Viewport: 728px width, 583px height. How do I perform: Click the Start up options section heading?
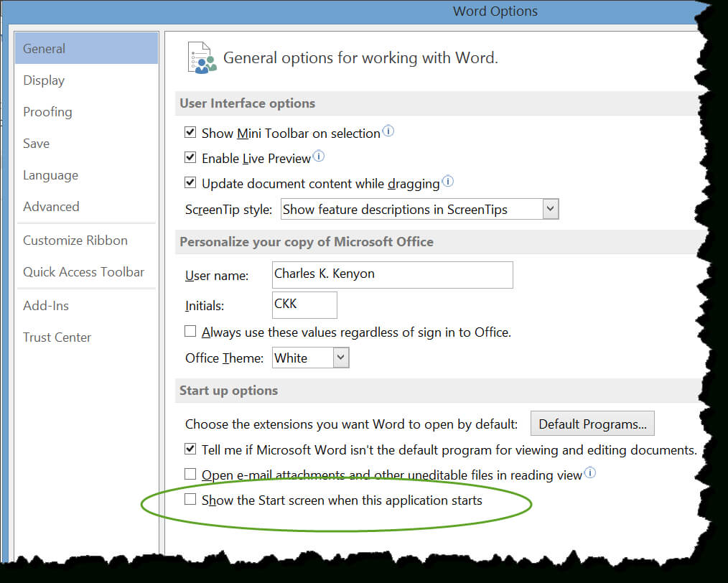click(228, 391)
